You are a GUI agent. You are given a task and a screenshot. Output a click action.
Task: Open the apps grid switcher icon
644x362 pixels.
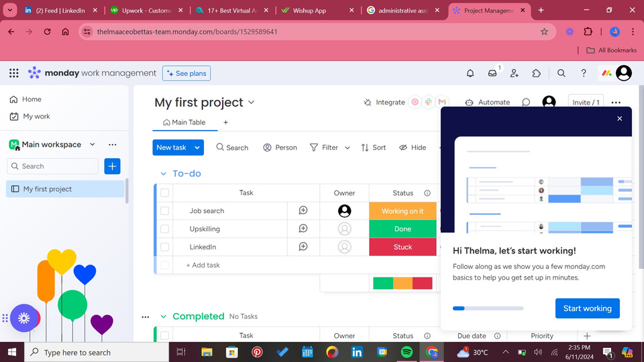[14, 73]
